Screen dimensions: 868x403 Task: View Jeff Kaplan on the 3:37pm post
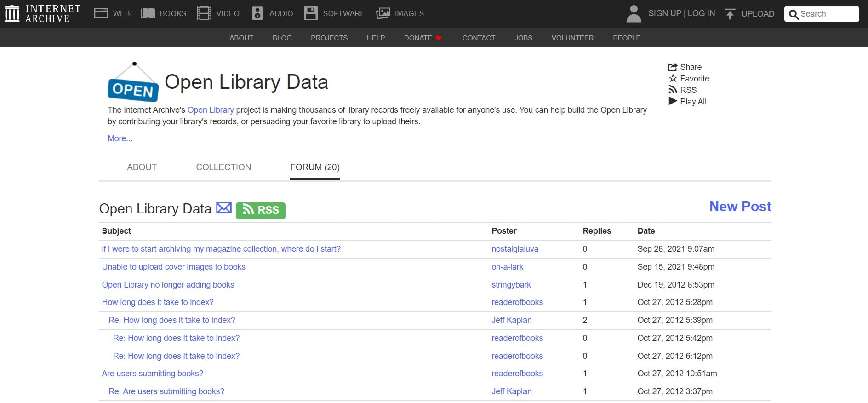(x=512, y=391)
